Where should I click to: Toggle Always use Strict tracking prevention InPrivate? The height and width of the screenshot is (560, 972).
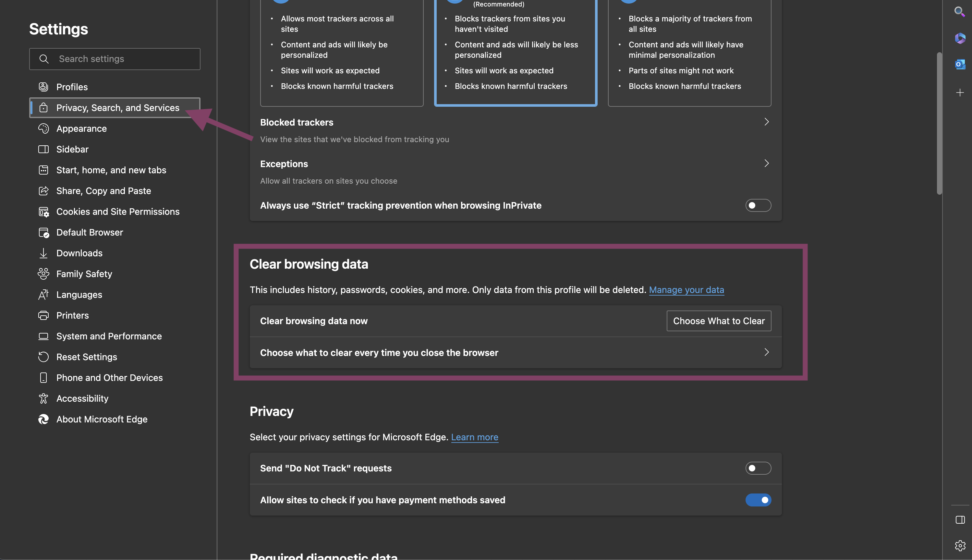758,205
